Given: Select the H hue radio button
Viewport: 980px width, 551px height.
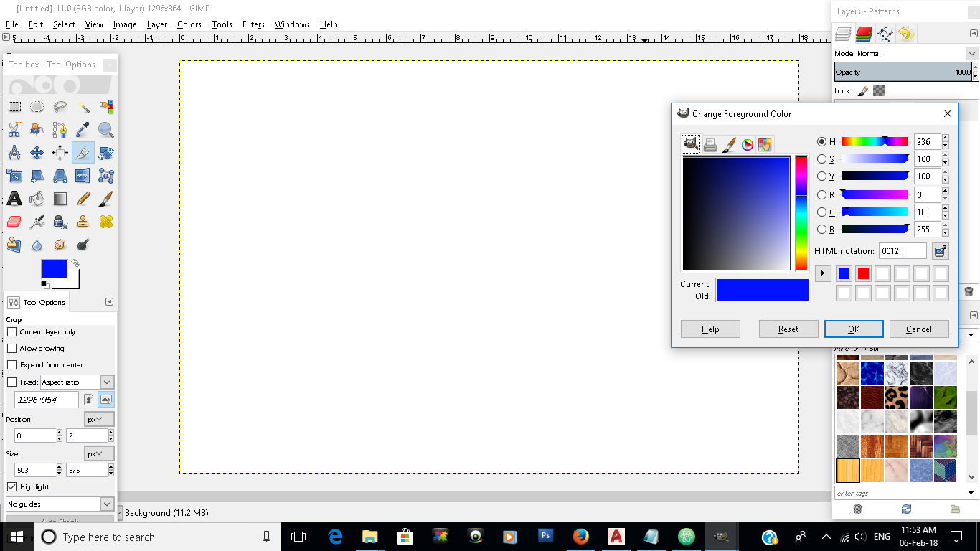Looking at the screenshot, I should click(822, 142).
